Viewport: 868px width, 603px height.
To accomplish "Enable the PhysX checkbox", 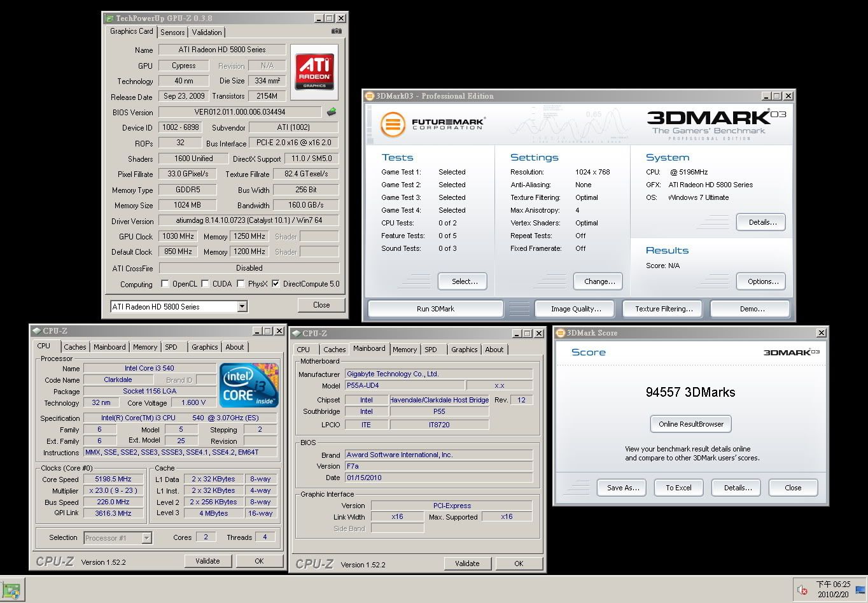I will click(241, 284).
